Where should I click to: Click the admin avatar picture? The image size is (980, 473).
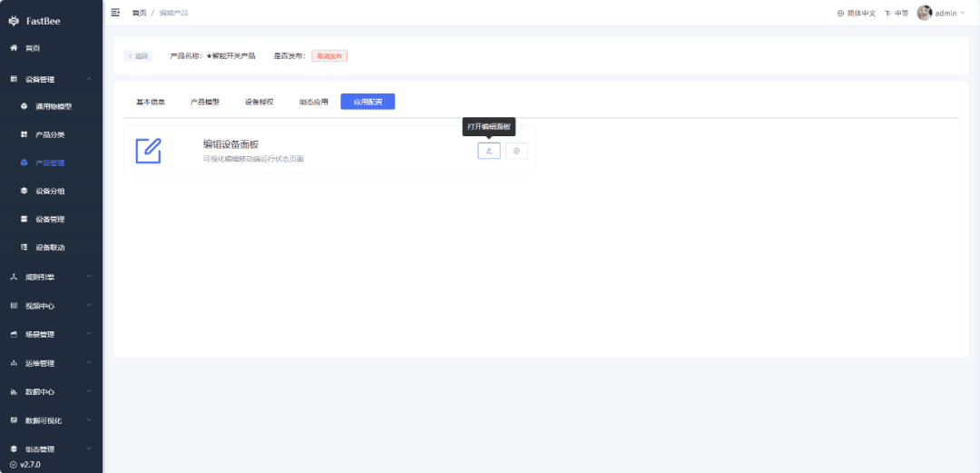(x=925, y=13)
